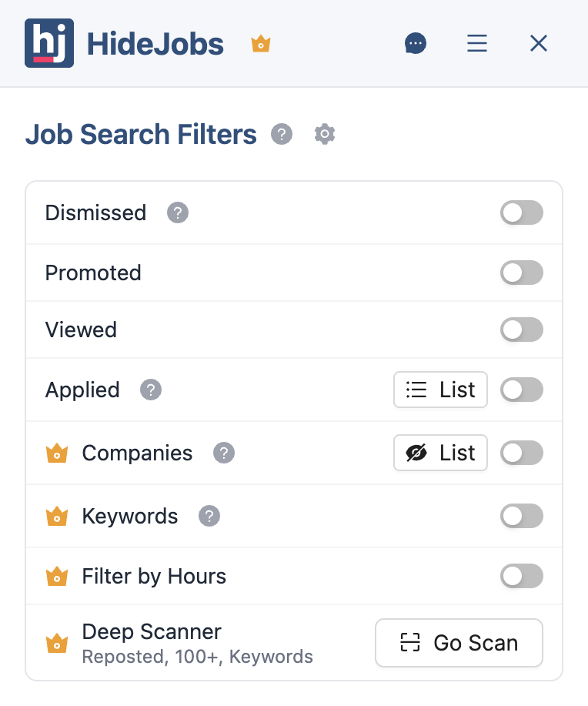The height and width of the screenshot is (706, 588).
Task: Click the question mark beside Applied
Action: coord(151,390)
